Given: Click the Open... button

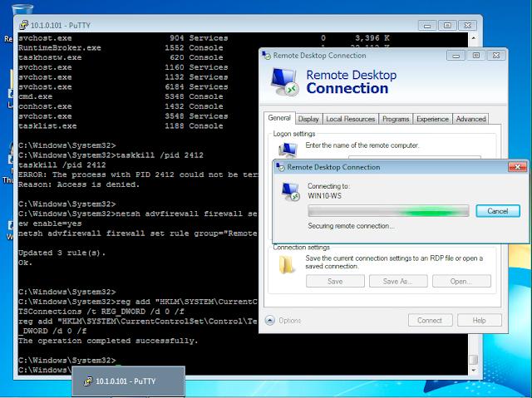Looking at the screenshot, I should 461,282.
